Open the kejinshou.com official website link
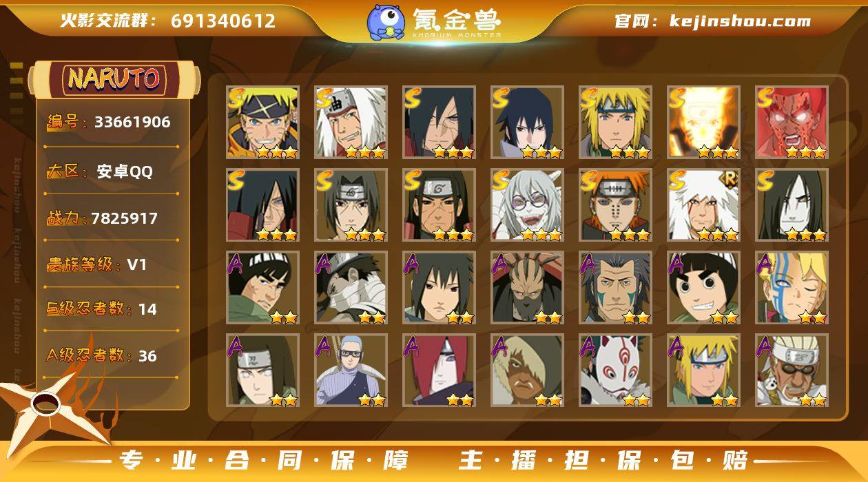The width and height of the screenshot is (868, 482). 740,21
